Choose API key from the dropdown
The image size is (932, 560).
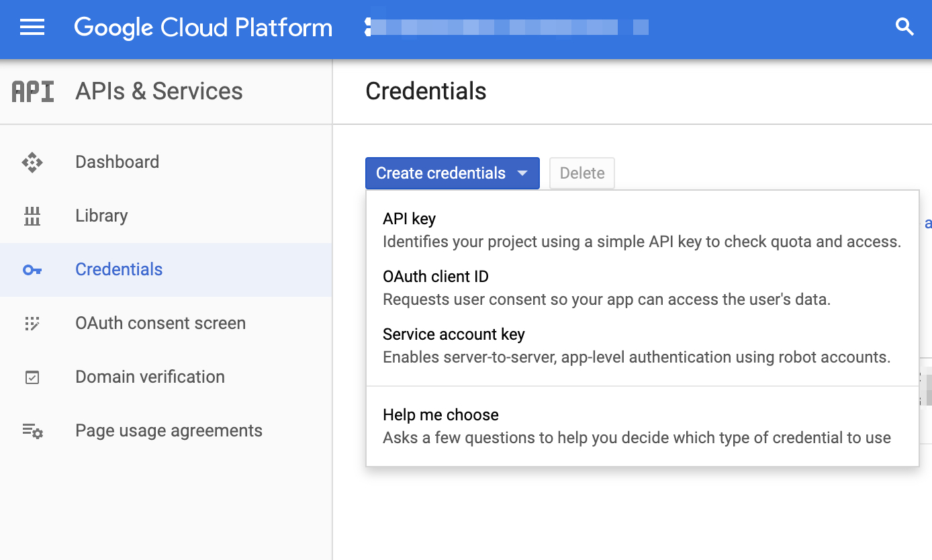pos(642,230)
